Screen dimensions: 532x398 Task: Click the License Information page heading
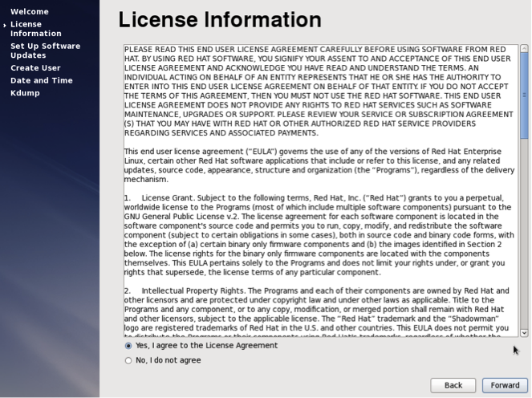pos(220,20)
